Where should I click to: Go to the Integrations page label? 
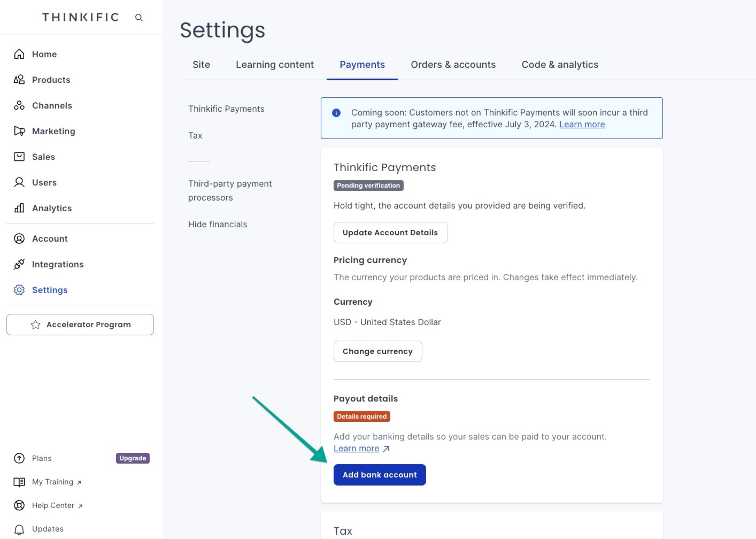click(x=58, y=264)
